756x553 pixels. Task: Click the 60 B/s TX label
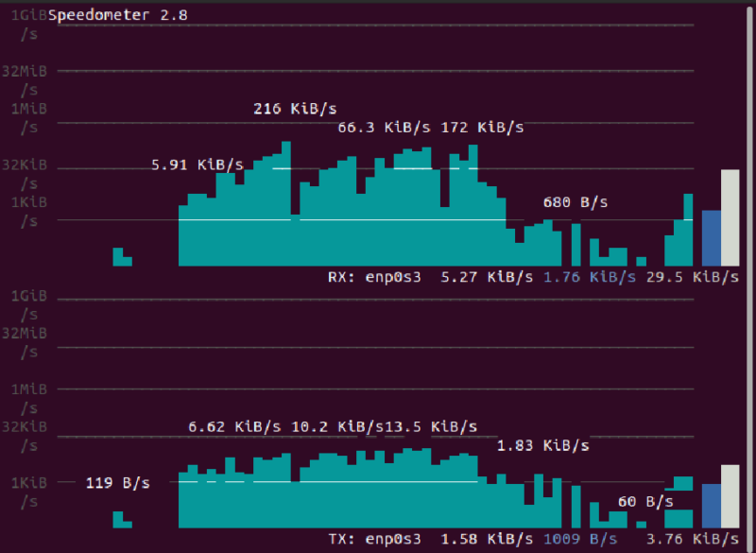pyautogui.click(x=645, y=502)
